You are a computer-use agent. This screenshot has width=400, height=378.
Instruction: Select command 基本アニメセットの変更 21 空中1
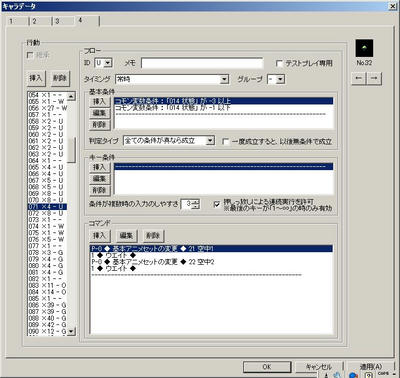tap(211, 249)
